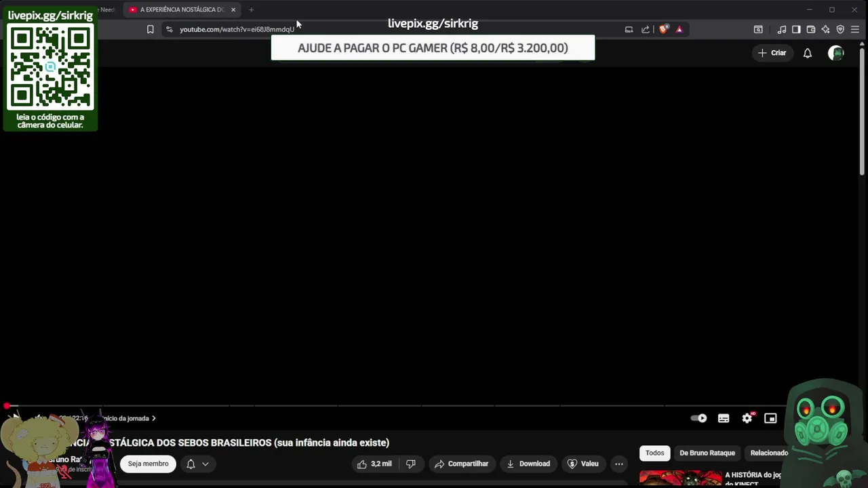
Task: Click the 'Compartilhar' button
Action: [462, 464]
